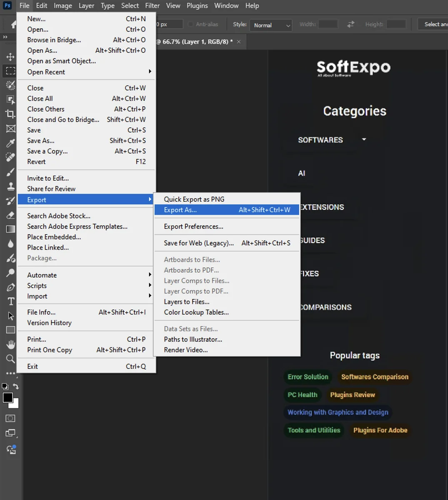Viewport: 448px width, 500px height.
Task: Enable Anti-alias in the options bar
Action: point(190,24)
